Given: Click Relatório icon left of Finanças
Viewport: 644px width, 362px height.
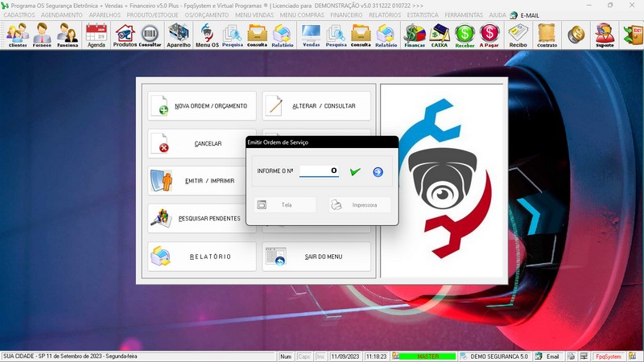Looking at the screenshot, I should tap(386, 35).
